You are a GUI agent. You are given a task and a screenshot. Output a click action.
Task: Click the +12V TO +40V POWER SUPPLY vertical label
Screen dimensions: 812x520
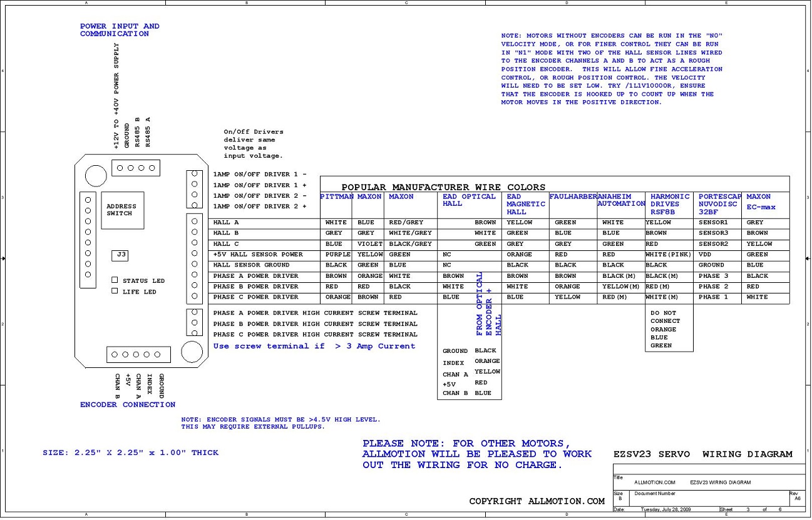point(116,96)
